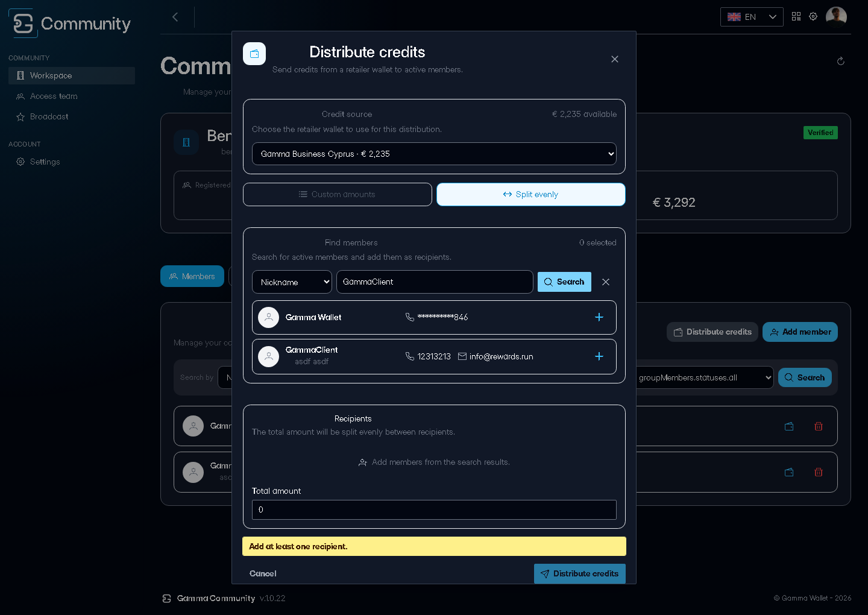Screen dimensions: 868x615
Task: Click the background Distribute credits button
Action: (712, 332)
